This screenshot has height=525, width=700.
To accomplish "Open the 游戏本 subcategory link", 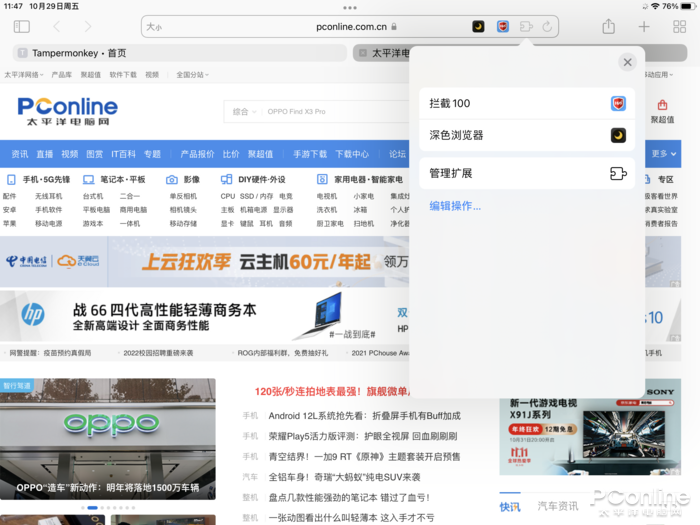I will pos(93,224).
